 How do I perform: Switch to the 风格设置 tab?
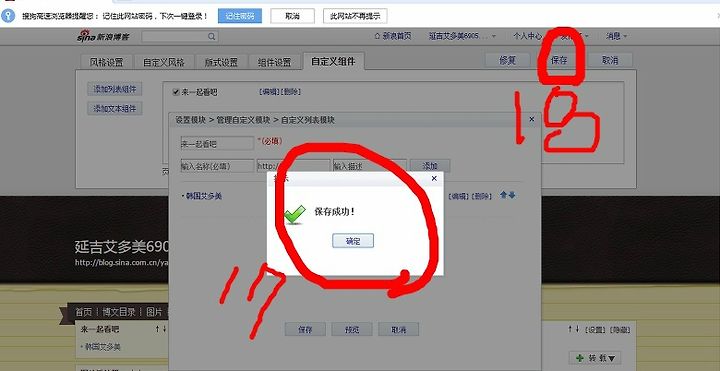pos(106,62)
